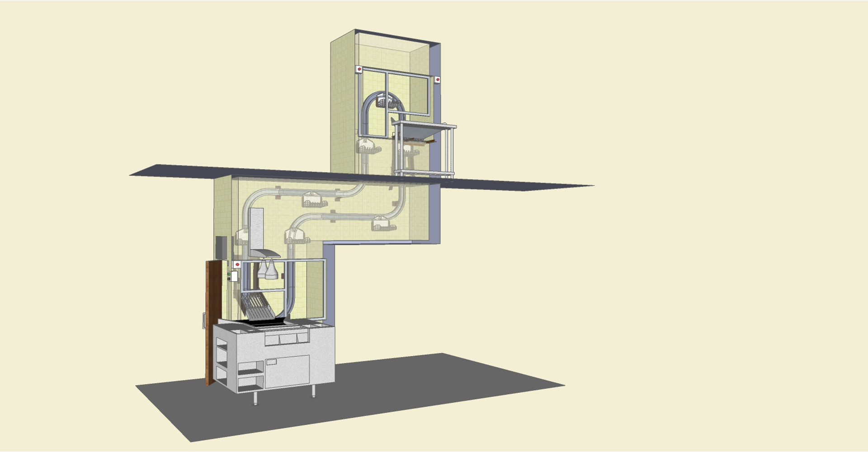The width and height of the screenshot is (868, 452).
Task: Click the red button at the upper-left frame corner
Action: tap(359, 69)
